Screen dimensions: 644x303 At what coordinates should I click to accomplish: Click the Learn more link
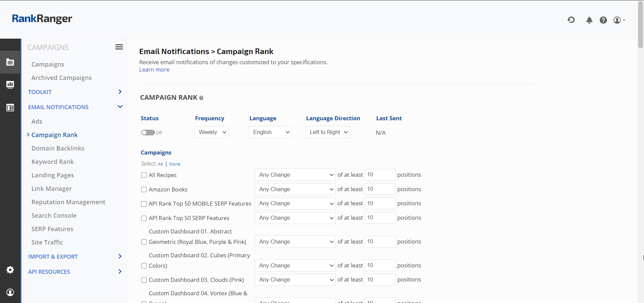pyautogui.click(x=154, y=70)
